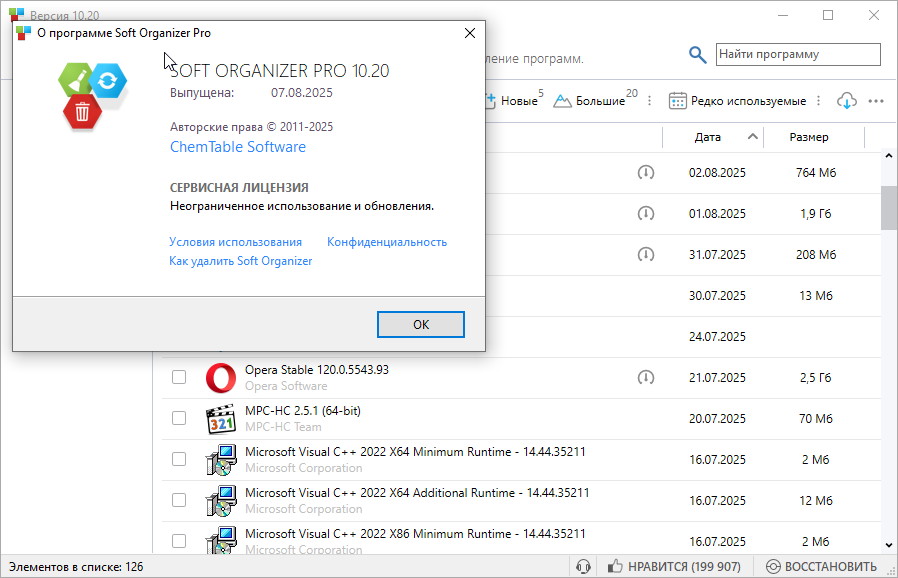Click the traced-install icon in the 1,9 Гб row
This screenshot has height=578, width=898.
click(x=645, y=214)
